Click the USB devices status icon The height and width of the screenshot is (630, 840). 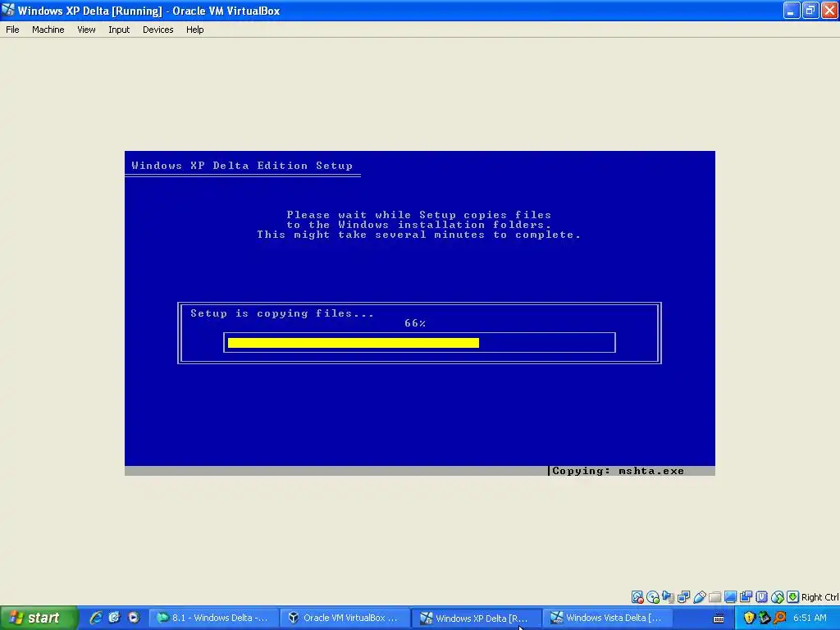(699, 597)
